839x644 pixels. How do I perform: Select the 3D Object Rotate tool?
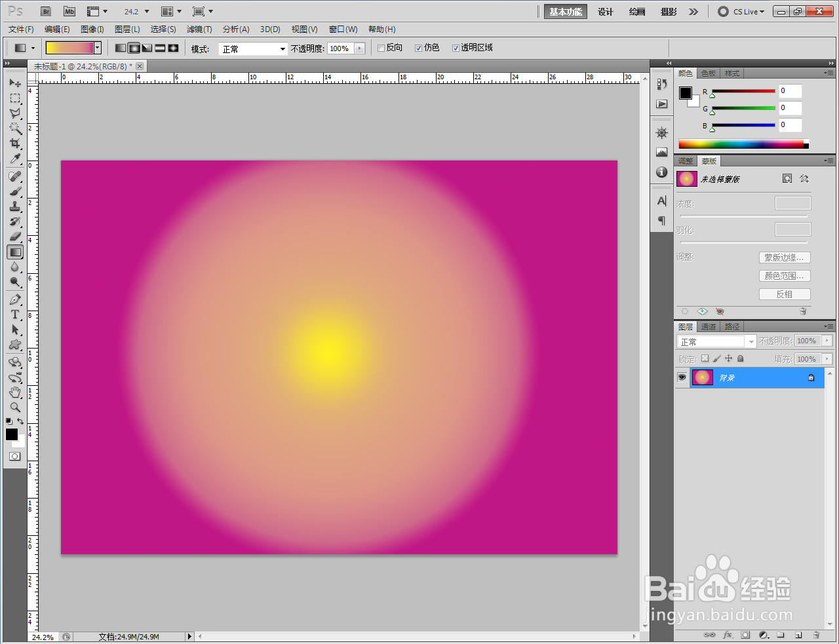coord(15,362)
